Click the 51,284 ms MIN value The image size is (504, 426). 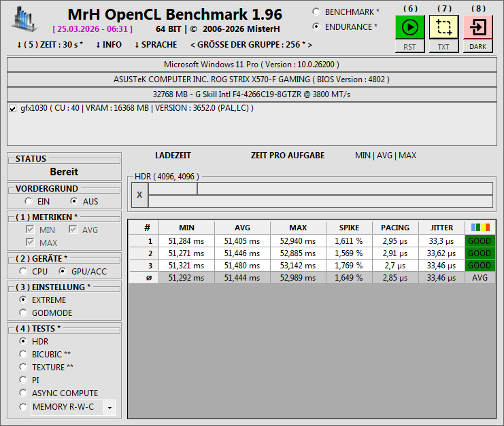186,241
